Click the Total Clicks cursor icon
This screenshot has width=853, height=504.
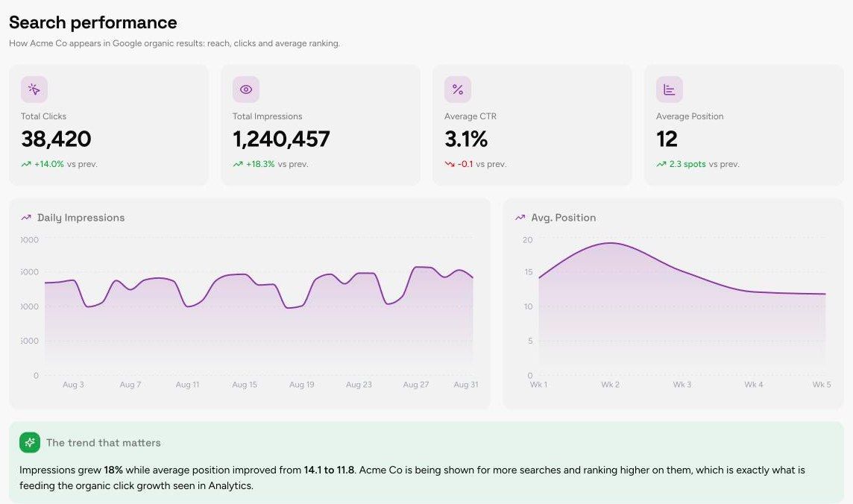pyautogui.click(x=34, y=89)
